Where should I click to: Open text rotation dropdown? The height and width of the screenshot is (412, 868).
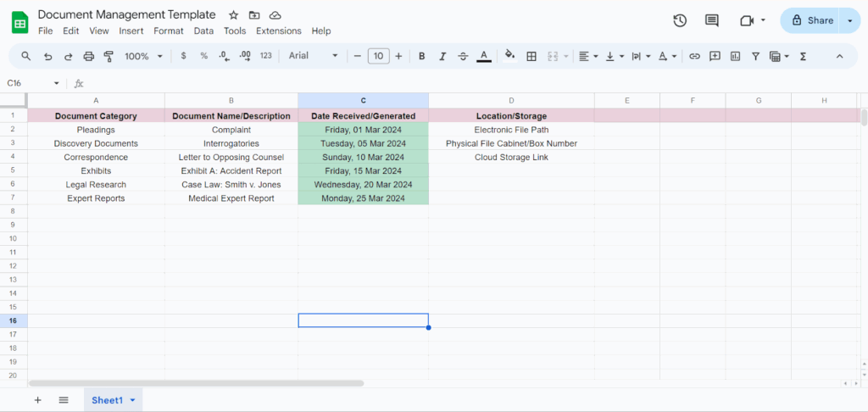click(x=668, y=56)
